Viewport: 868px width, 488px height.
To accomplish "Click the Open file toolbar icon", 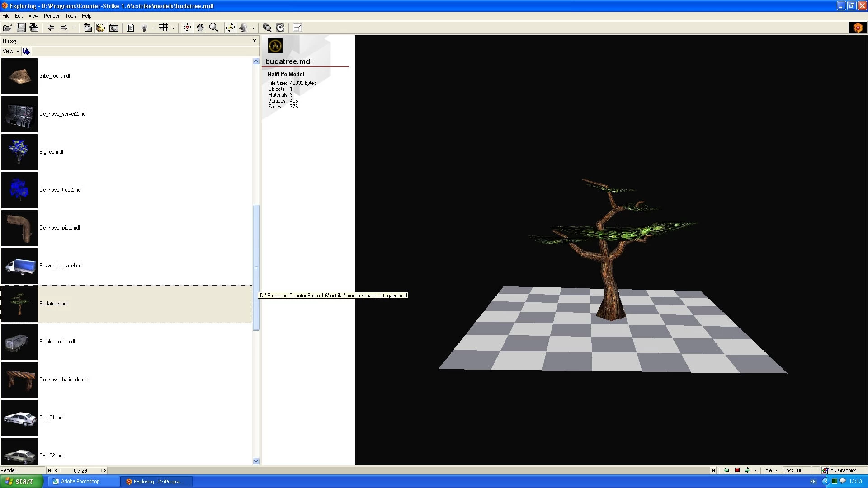I will coord(8,28).
